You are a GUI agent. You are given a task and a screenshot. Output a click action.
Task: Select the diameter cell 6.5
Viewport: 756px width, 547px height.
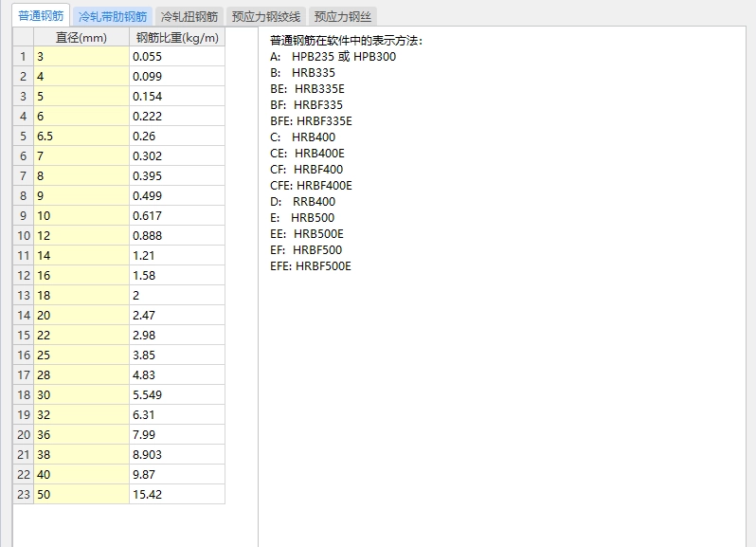click(81, 136)
